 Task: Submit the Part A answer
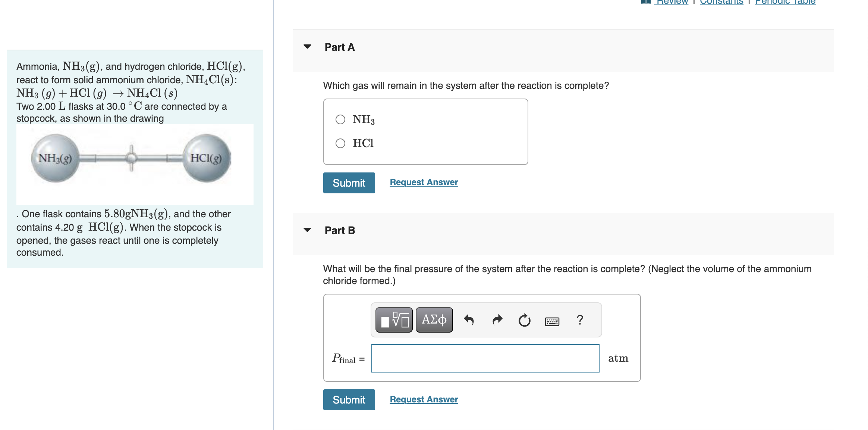(349, 183)
